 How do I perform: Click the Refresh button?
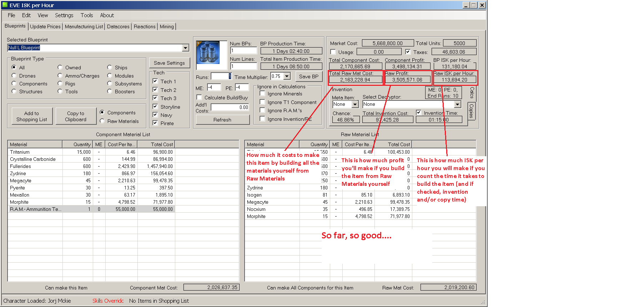[x=222, y=120]
